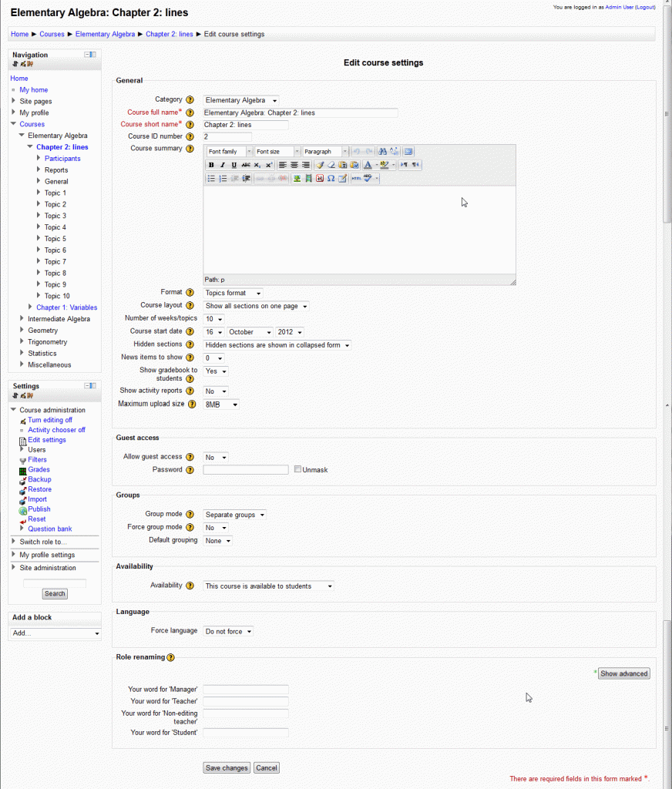The image size is (672, 789).
Task: Open the find binoculars tool
Action: coord(382,152)
